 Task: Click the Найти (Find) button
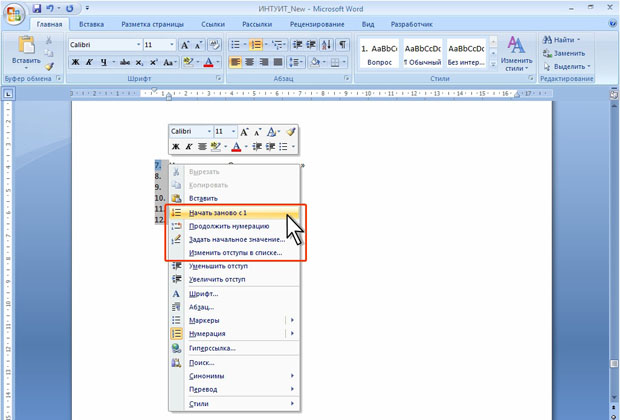563,39
